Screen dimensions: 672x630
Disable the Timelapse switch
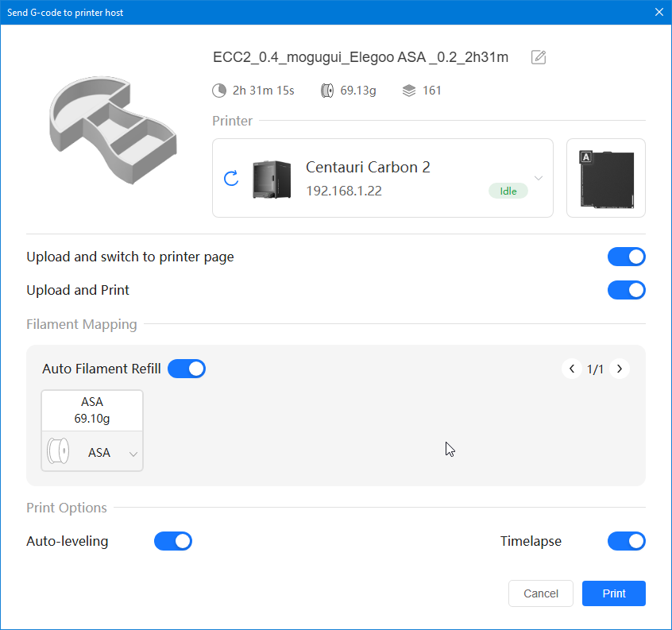pos(626,542)
